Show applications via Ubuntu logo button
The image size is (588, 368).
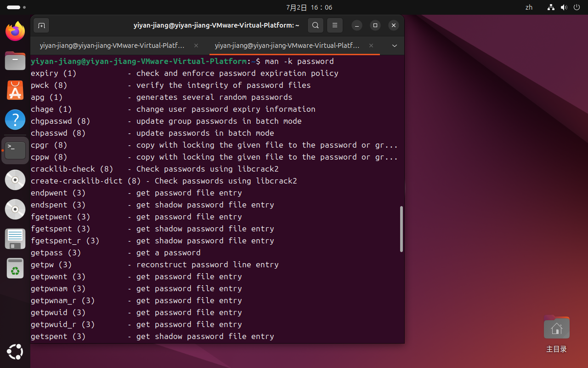[15, 352]
